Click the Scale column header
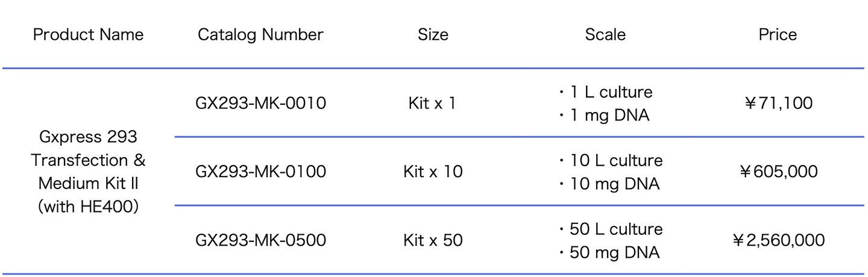 click(x=605, y=35)
